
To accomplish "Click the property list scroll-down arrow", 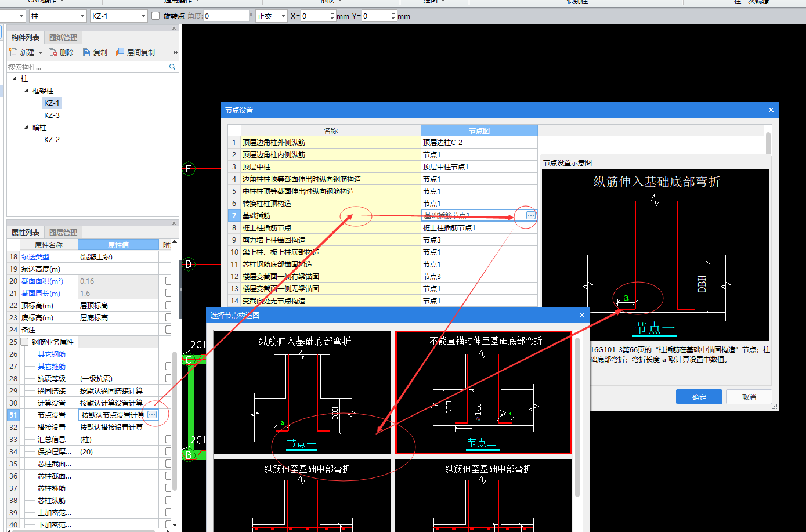I will [x=175, y=524].
